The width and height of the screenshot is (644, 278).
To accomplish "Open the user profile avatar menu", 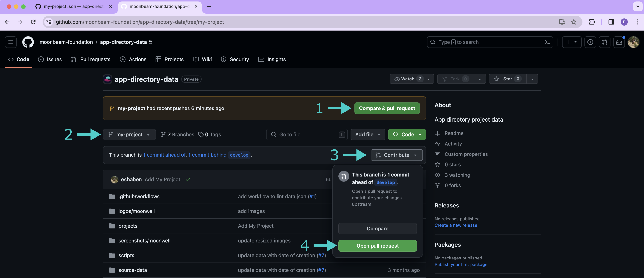I will (633, 42).
